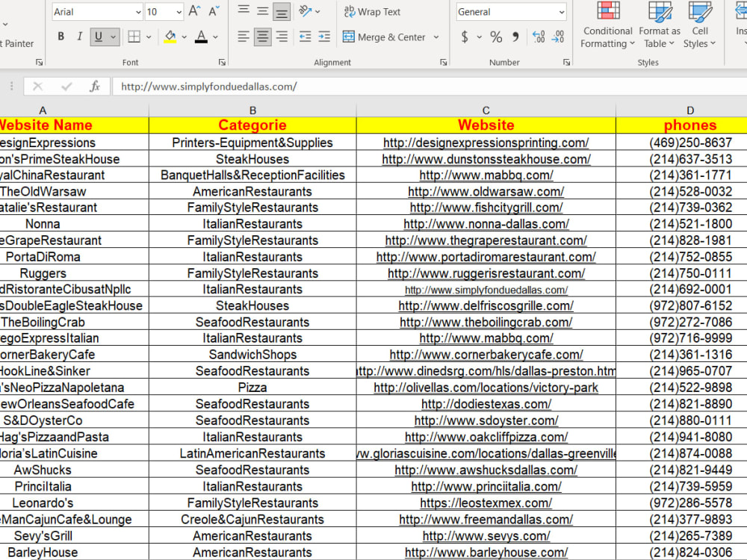Click Insert Function fx icon
Image resolution: width=747 pixels, height=560 pixels.
[x=95, y=86]
